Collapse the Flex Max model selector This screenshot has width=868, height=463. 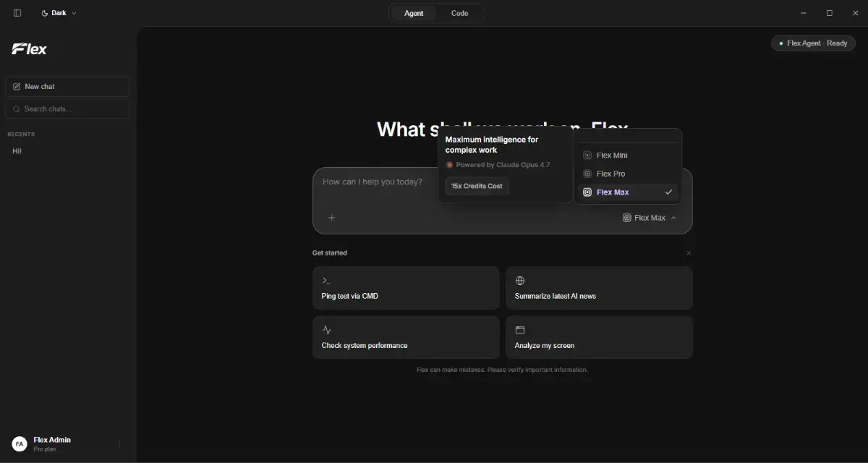(x=650, y=218)
